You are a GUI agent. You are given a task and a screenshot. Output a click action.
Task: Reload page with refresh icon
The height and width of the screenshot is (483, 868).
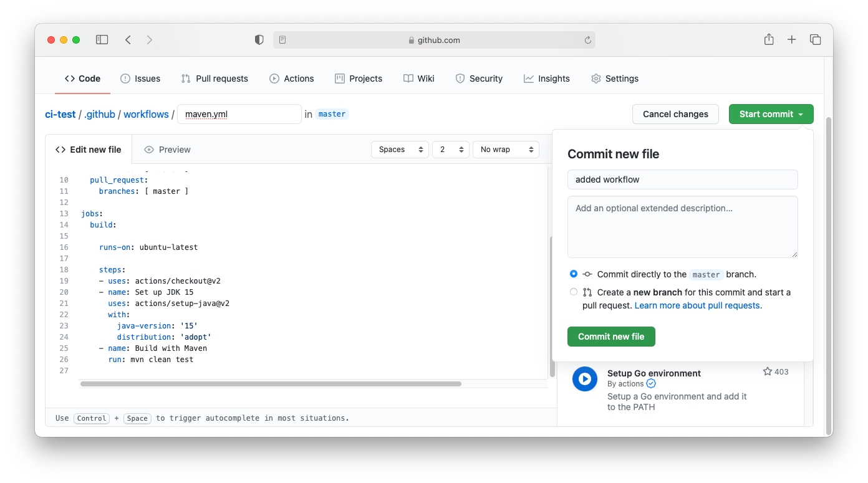click(587, 40)
